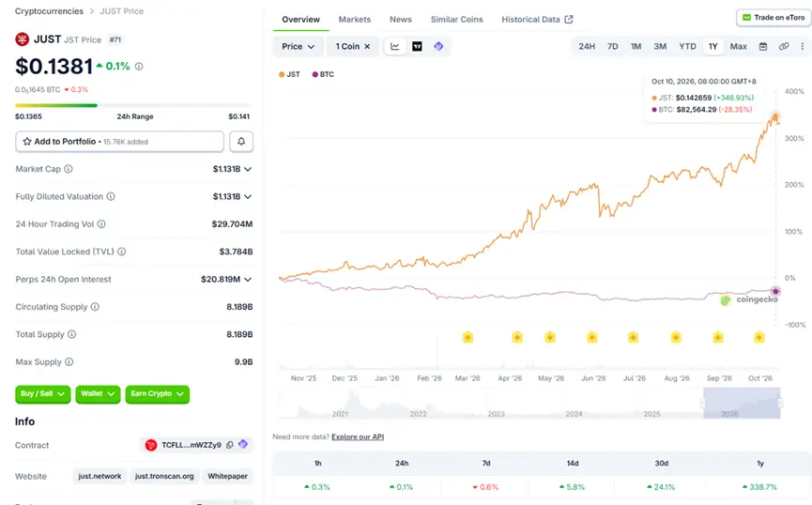The width and height of the screenshot is (812, 505).
Task: Click the price alert bell icon
Action: coord(241,142)
